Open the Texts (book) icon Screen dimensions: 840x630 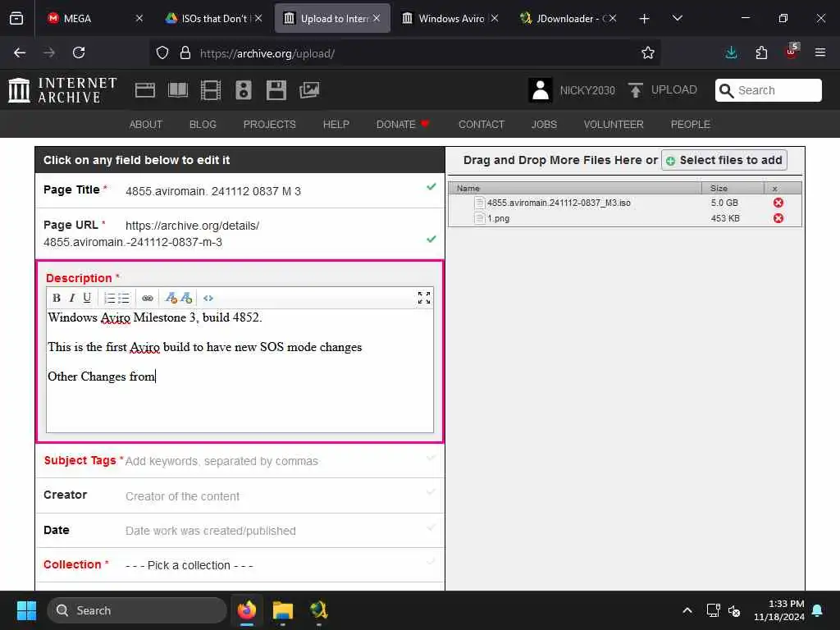click(x=178, y=90)
